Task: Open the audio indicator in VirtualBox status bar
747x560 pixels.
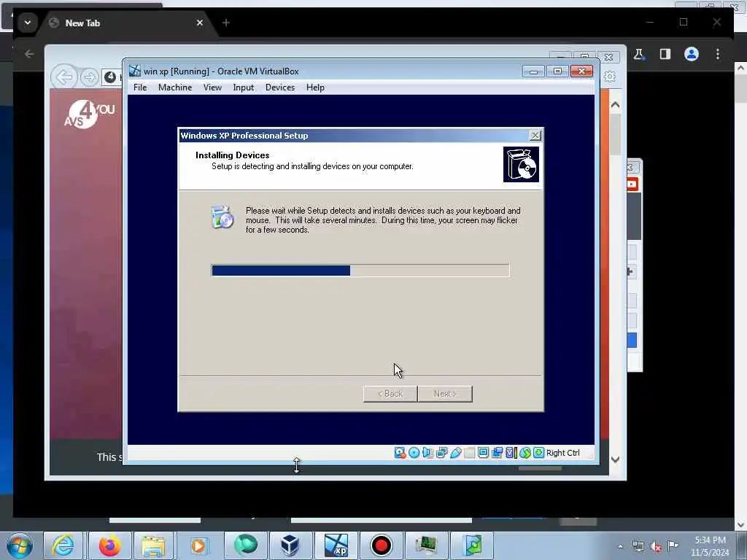Action: pos(427,453)
